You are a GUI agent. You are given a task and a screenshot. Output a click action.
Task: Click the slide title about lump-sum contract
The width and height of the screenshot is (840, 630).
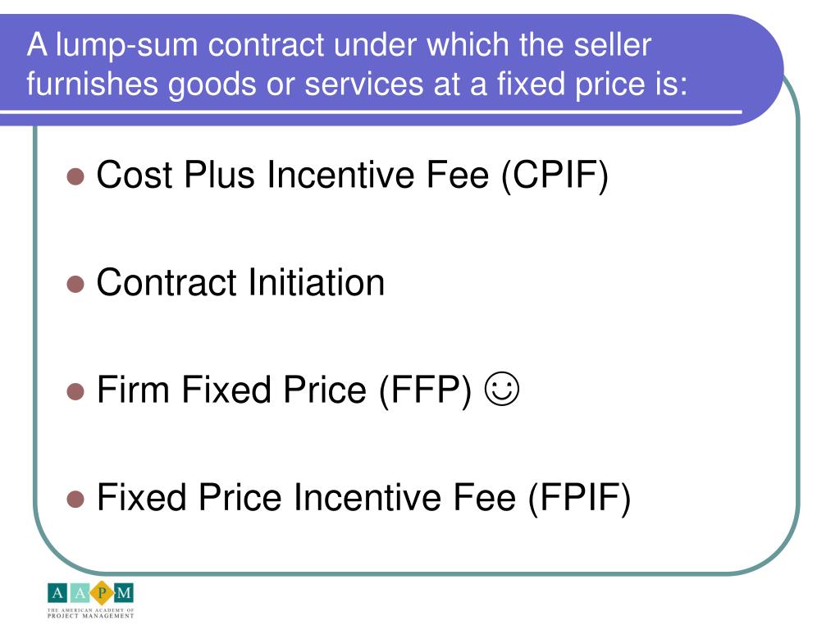(x=357, y=64)
